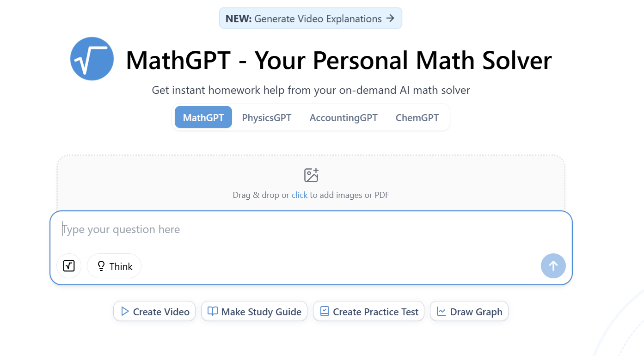644x356 pixels.
Task: Click the Create Practice Test button
Action: click(368, 311)
